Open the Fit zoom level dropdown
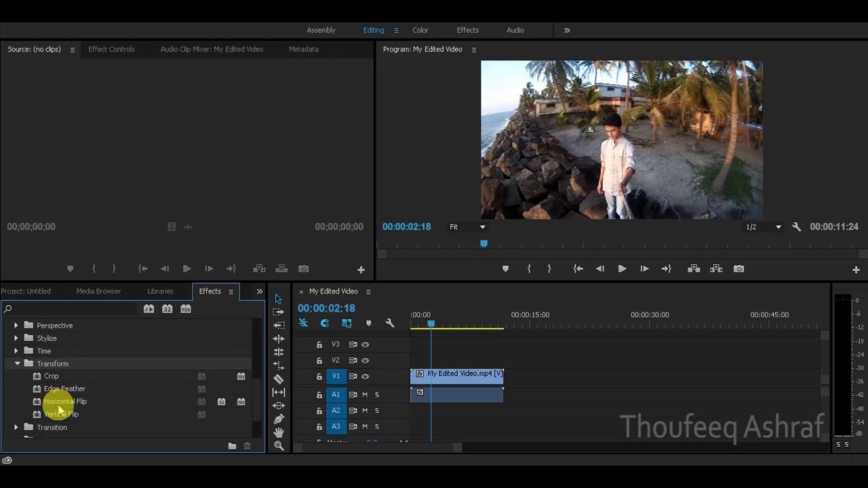Viewport: 868px width, 488px height. 468,227
